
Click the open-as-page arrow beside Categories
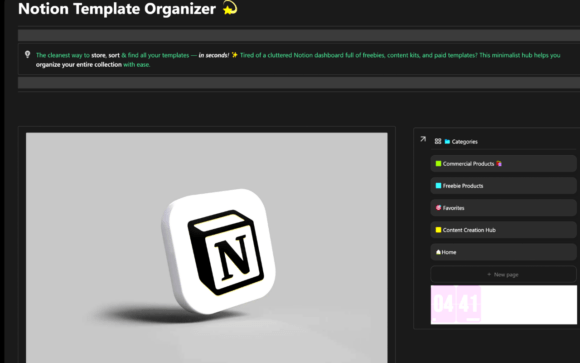423,139
